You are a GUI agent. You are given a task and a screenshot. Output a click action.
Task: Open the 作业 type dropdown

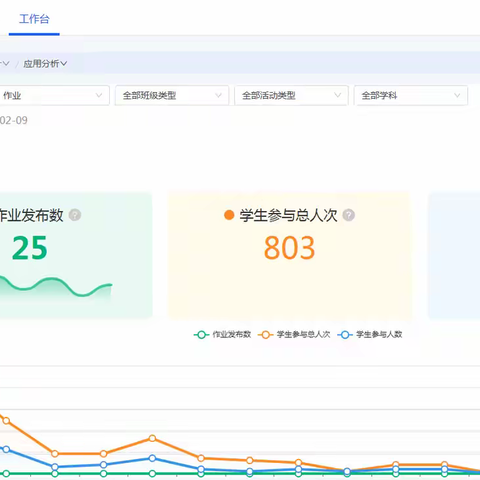pos(54,96)
